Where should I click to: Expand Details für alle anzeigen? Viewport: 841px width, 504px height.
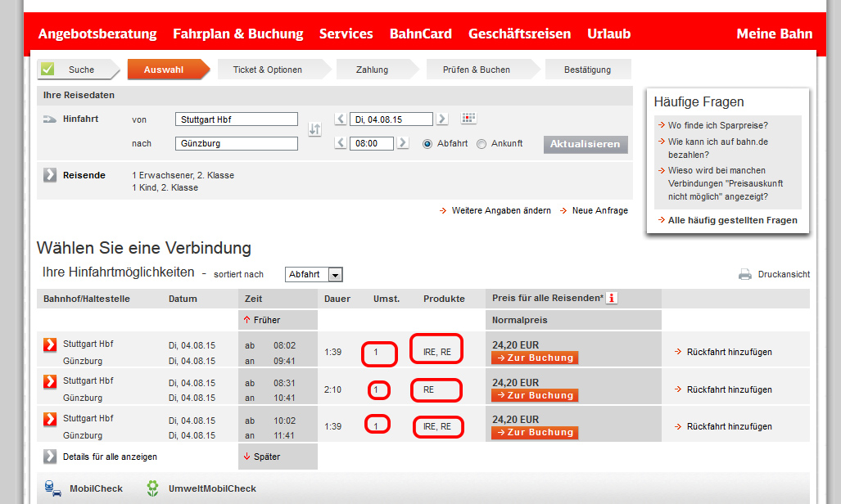click(x=50, y=457)
